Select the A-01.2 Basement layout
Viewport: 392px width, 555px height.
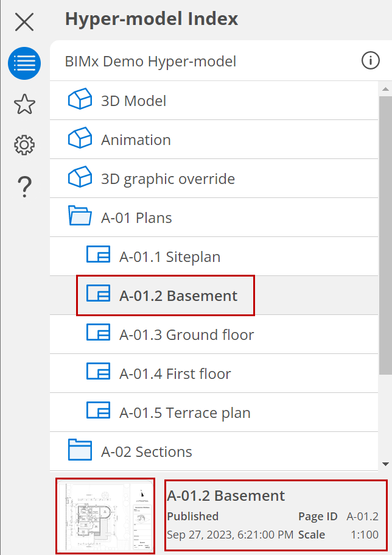(178, 295)
